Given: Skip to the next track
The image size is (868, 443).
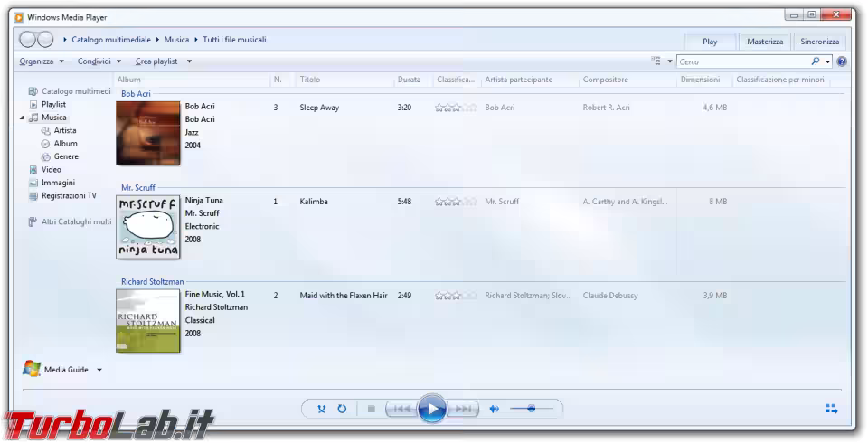Looking at the screenshot, I should click(462, 410).
